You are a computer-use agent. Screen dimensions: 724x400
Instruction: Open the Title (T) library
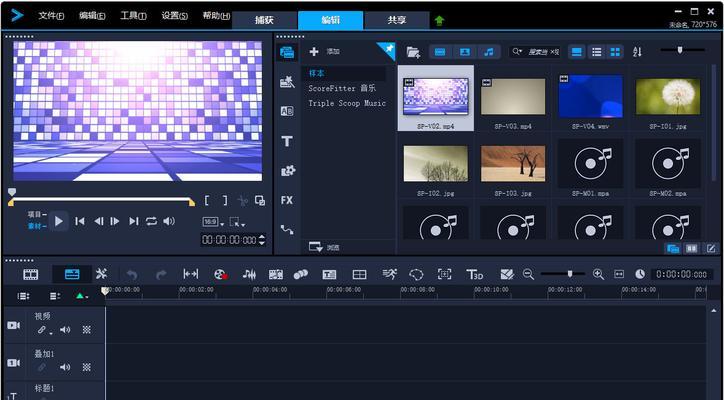(287, 141)
